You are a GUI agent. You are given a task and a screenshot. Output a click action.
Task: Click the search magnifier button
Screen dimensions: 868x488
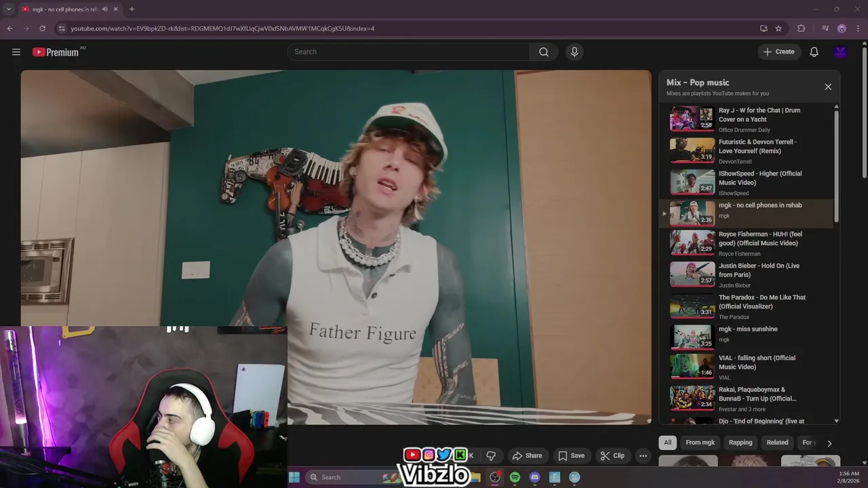pyautogui.click(x=544, y=52)
